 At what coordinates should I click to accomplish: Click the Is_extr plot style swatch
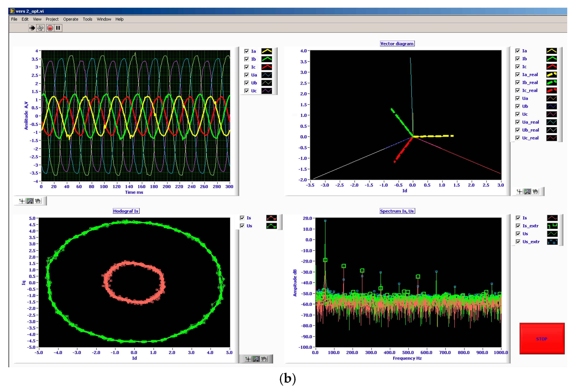[552, 226]
